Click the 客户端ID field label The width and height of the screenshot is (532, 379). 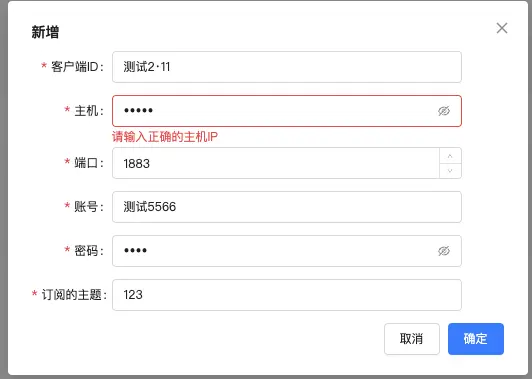point(77,67)
